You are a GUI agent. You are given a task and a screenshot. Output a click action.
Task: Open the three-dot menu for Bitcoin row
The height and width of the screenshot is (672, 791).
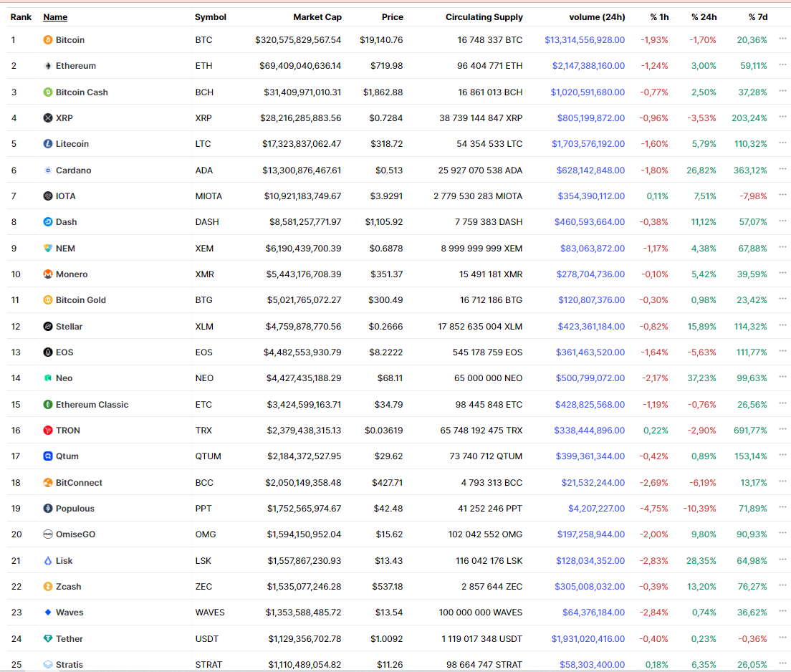pyautogui.click(x=782, y=39)
